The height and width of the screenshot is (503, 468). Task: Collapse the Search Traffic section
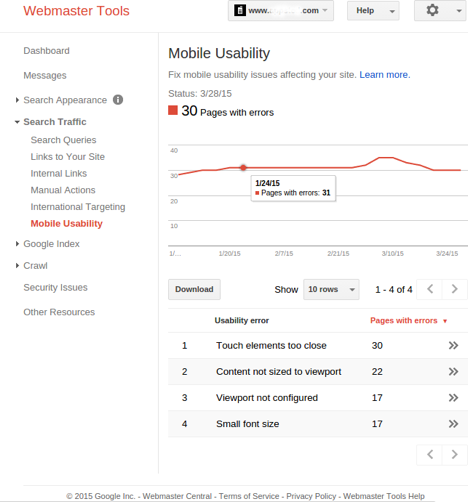17,122
